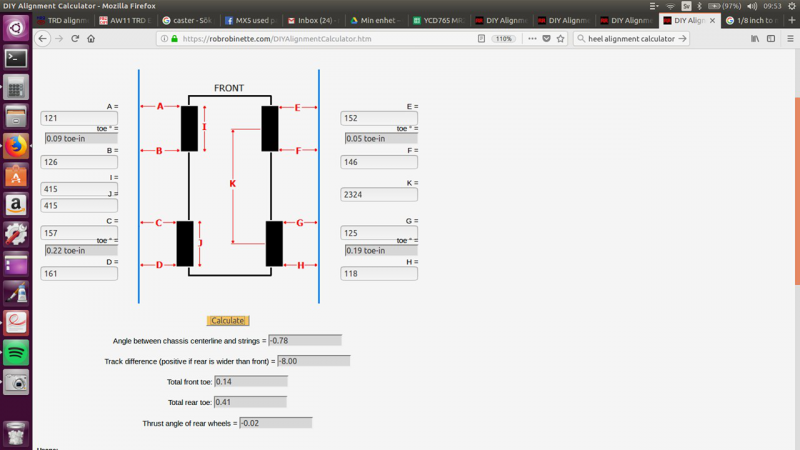Click the Total rear toe result field
The height and width of the screenshot is (450, 800).
click(251, 402)
